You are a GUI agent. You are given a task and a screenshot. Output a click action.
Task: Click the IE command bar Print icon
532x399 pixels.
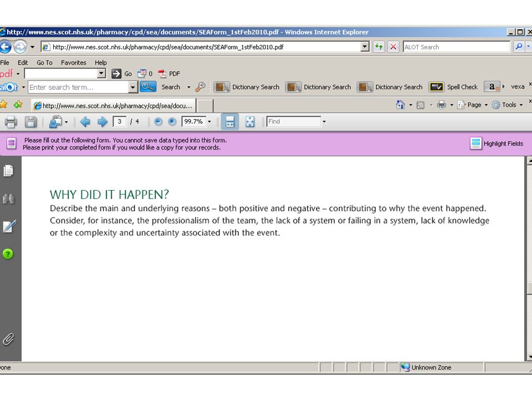(x=442, y=105)
